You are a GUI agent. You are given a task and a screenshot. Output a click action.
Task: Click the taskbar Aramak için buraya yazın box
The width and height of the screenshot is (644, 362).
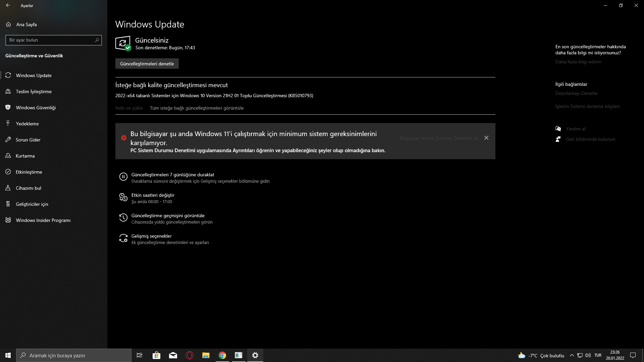click(x=74, y=355)
